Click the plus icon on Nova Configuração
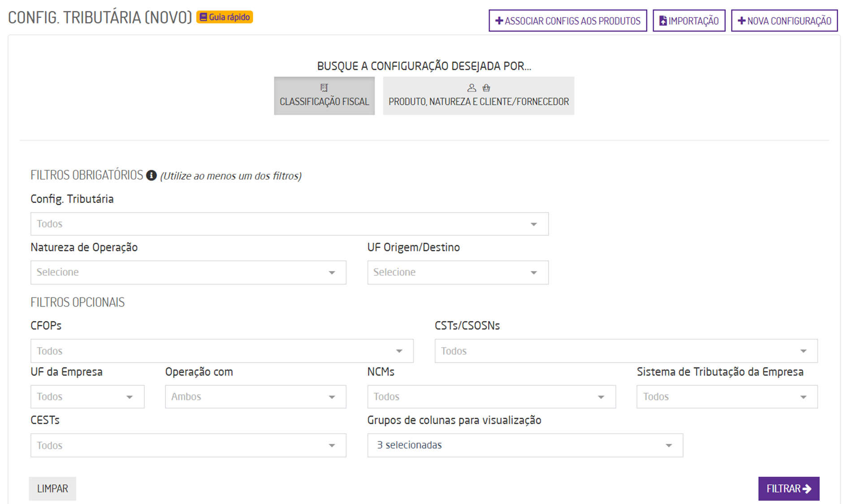 pyautogui.click(x=741, y=21)
